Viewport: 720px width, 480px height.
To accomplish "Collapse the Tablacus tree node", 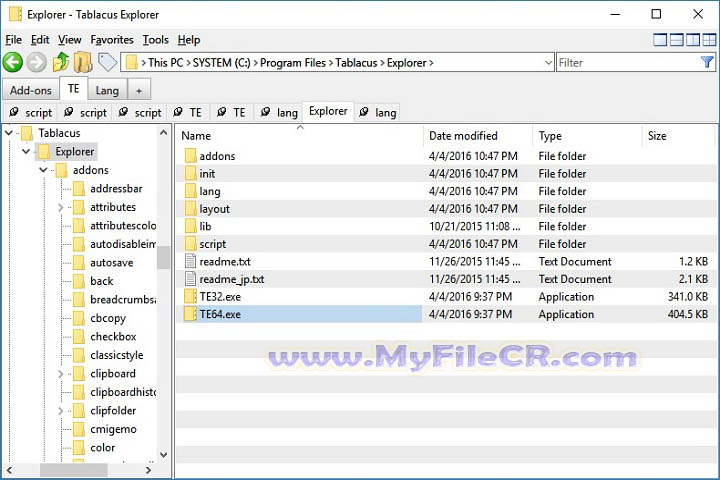I will coord(9,133).
